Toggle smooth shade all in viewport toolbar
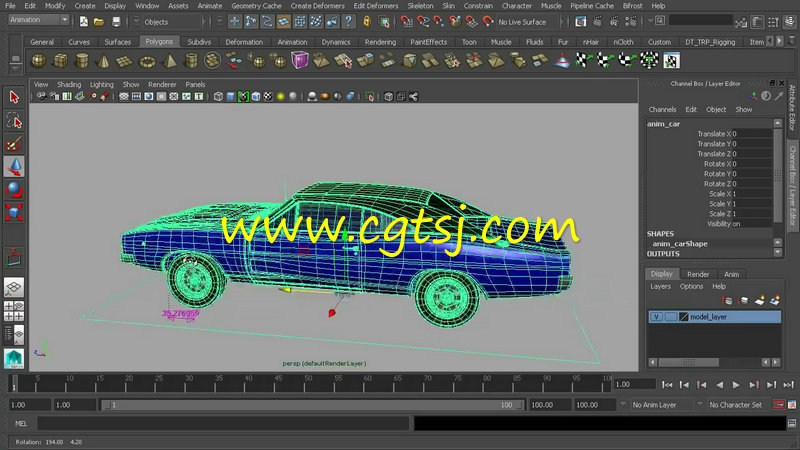Viewport: 800px width, 450px height. click(x=231, y=96)
